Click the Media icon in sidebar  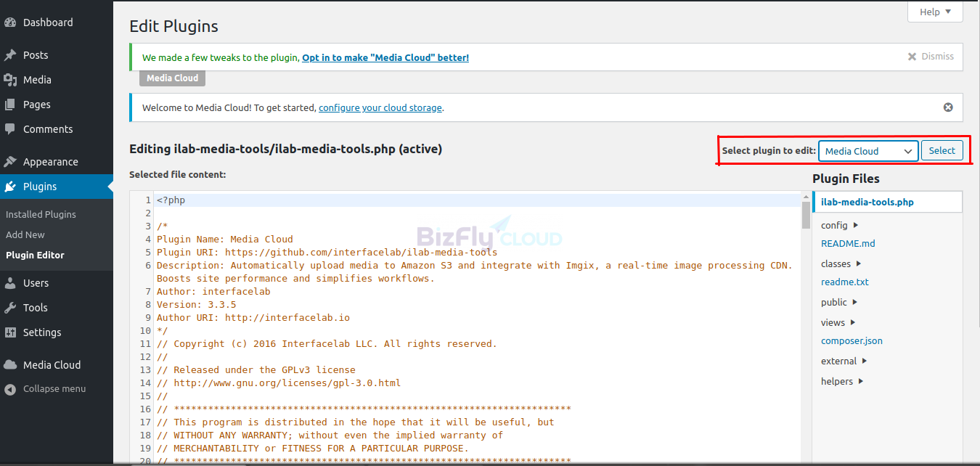(10, 80)
